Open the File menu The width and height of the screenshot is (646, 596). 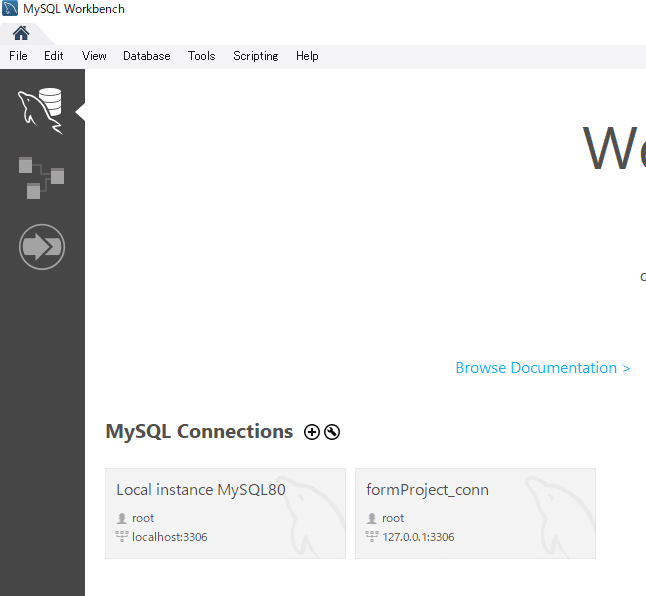(18, 56)
